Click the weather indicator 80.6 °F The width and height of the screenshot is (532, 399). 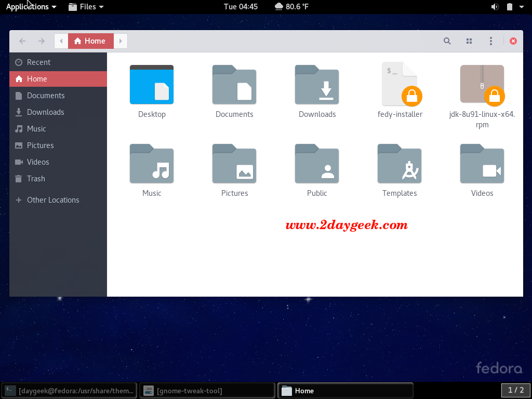pos(292,6)
